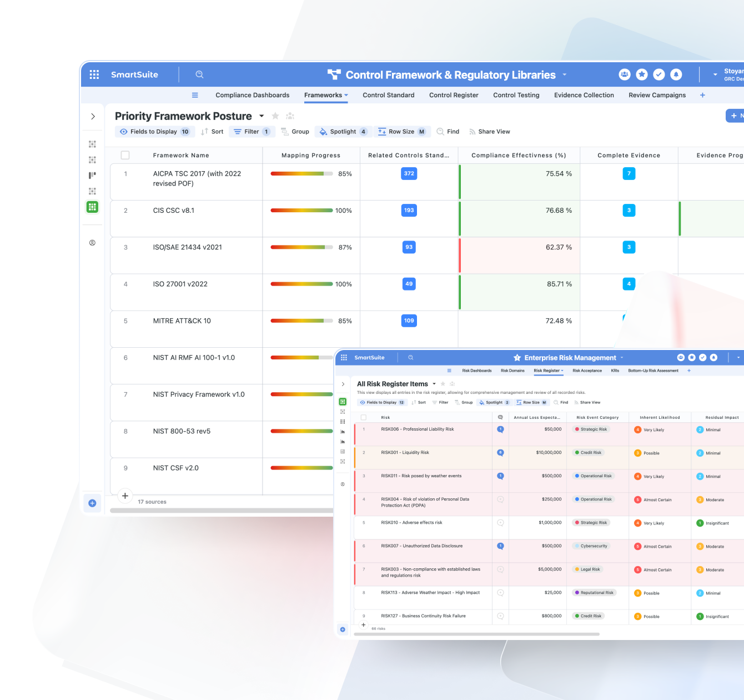The height and width of the screenshot is (700, 744).
Task: Open Row Size M dropdown in Control Framework toolbar
Action: tap(402, 132)
